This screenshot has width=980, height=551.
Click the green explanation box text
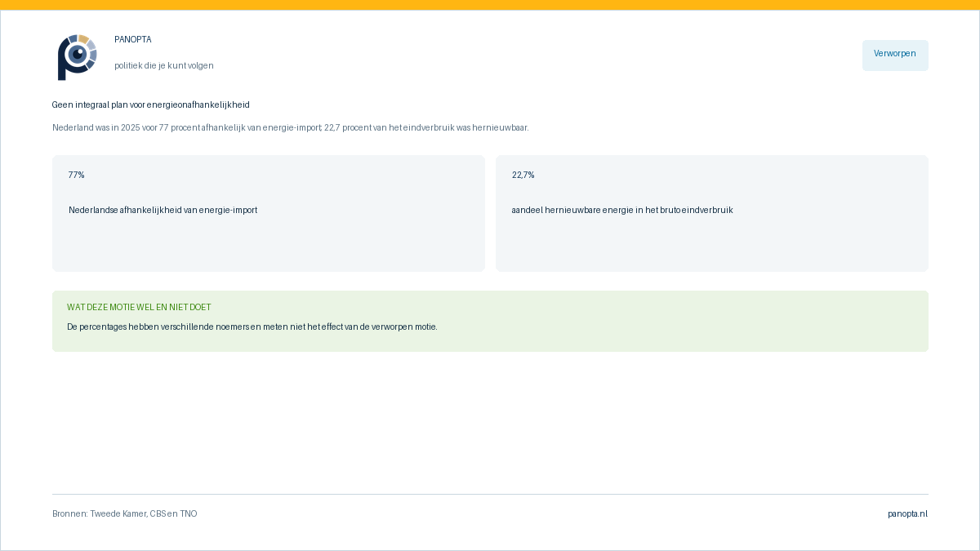coord(252,327)
